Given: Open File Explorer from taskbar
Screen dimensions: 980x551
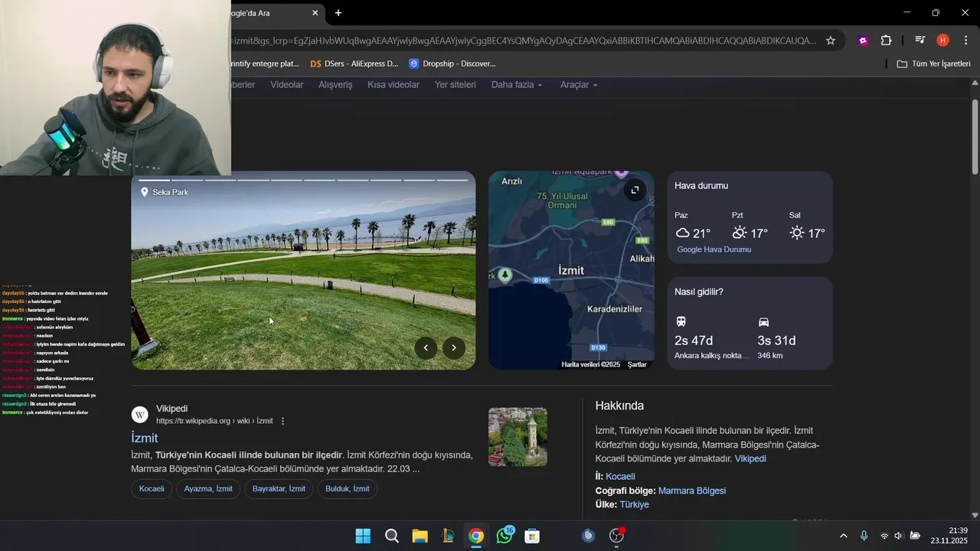Looking at the screenshot, I should pyautogui.click(x=420, y=536).
